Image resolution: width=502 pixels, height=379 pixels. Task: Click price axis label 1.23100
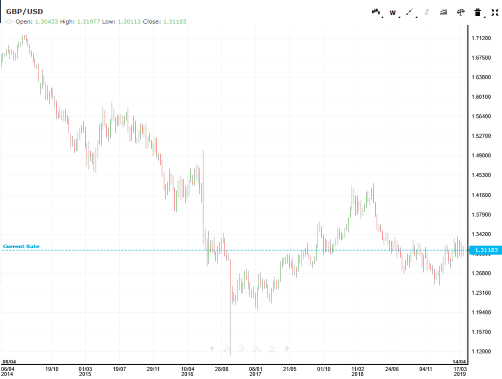(x=481, y=293)
